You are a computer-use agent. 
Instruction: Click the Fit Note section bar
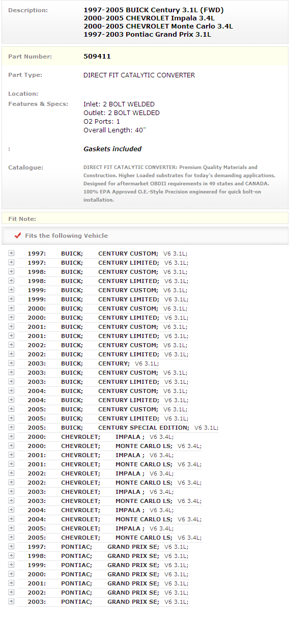(x=145, y=218)
